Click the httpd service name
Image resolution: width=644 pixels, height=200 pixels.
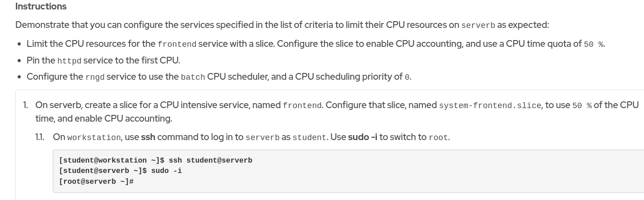coord(69,61)
